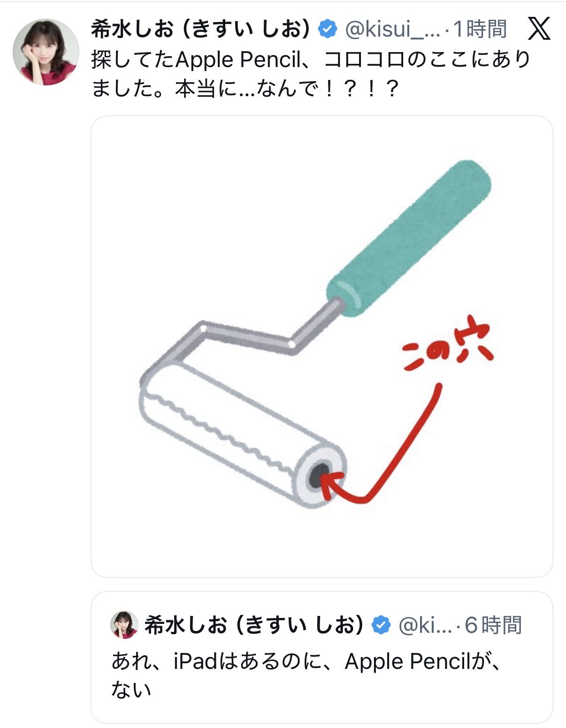Screen dimensions: 566x728
Task: Click the verified badge in the quoted tweet
Action: [381, 625]
